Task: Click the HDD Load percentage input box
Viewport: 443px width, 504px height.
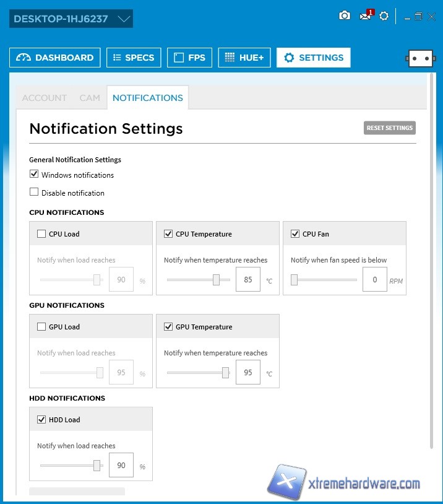Action: click(x=121, y=465)
